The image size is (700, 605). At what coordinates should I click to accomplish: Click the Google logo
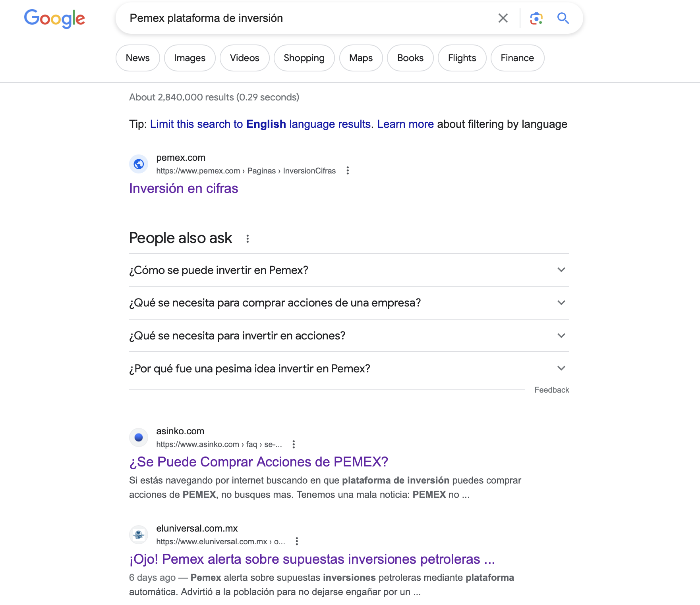(x=54, y=18)
